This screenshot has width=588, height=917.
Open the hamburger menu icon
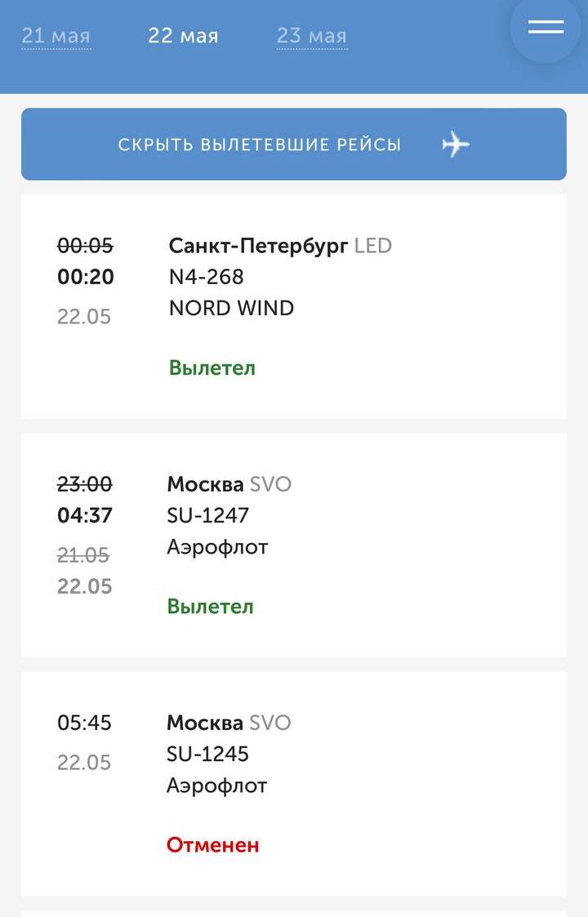click(x=546, y=27)
